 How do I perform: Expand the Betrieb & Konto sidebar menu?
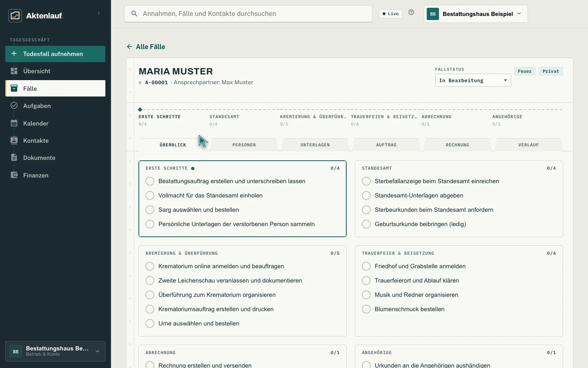point(55,351)
